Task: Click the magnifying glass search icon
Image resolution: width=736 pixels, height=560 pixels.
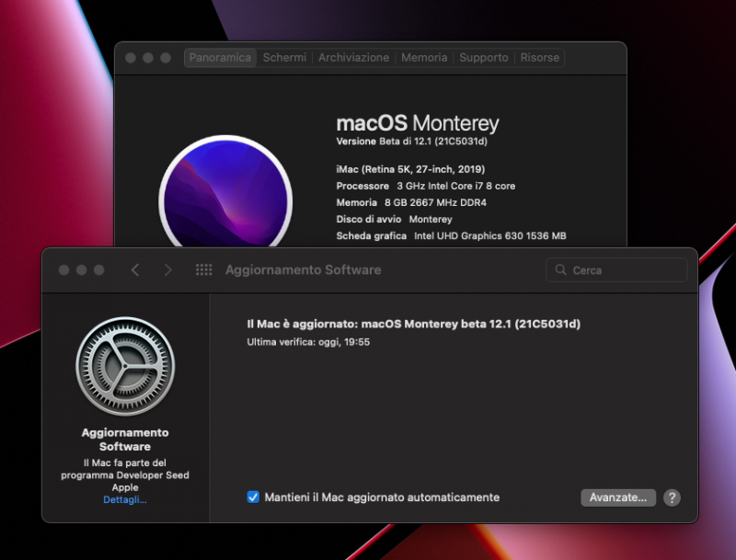Action: click(560, 269)
